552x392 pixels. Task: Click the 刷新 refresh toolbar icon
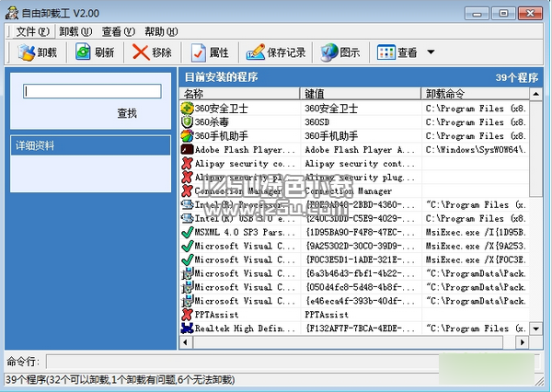tap(83, 52)
